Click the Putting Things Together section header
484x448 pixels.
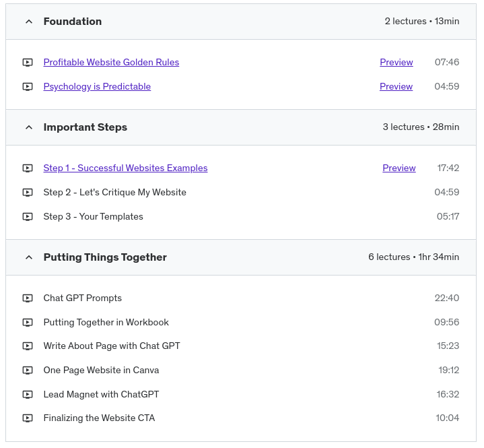(105, 257)
